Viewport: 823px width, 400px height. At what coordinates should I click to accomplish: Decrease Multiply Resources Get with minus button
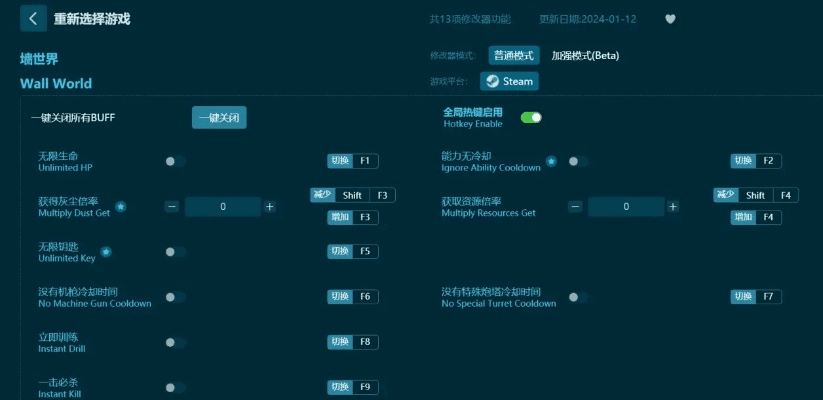pyautogui.click(x=575, y=207)
